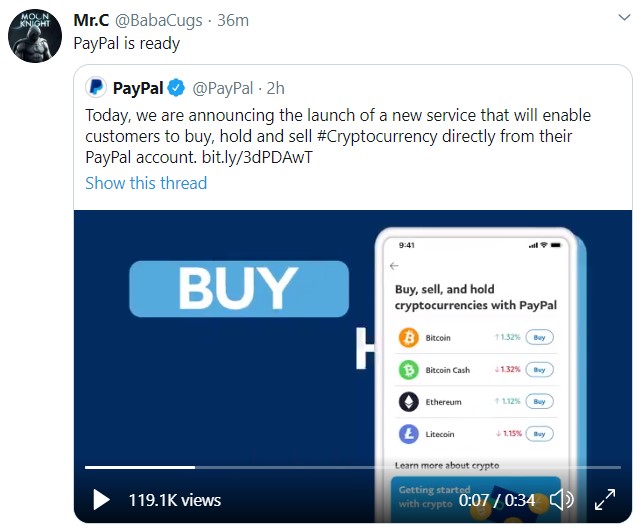Click the Mr.C display name
642x531 pixels.
point(92,21)
